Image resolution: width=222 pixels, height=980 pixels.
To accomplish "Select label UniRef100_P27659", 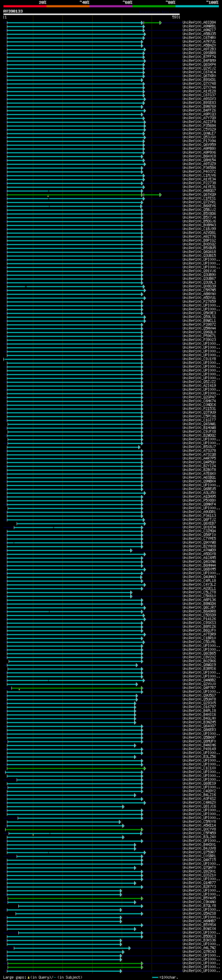I will pos(199,302).
